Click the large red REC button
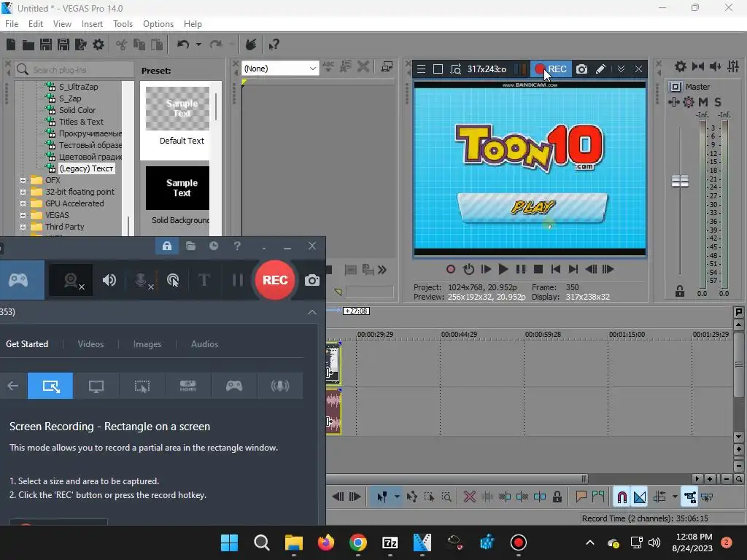The width and height of the screenshot is (747, 560). point(275,280)
